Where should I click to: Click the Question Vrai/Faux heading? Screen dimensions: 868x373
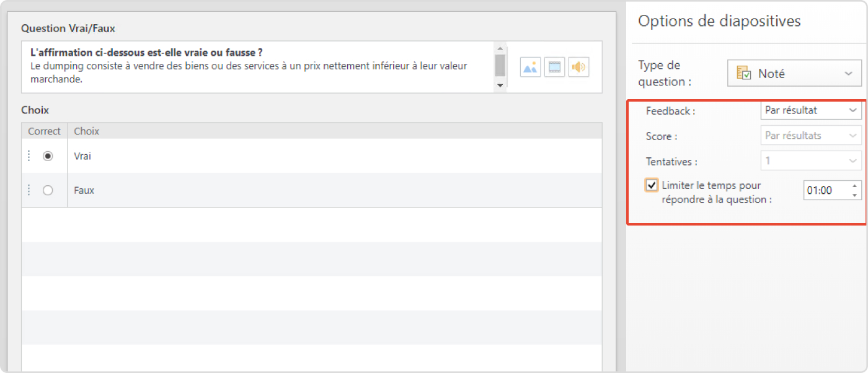click(68, 29)
